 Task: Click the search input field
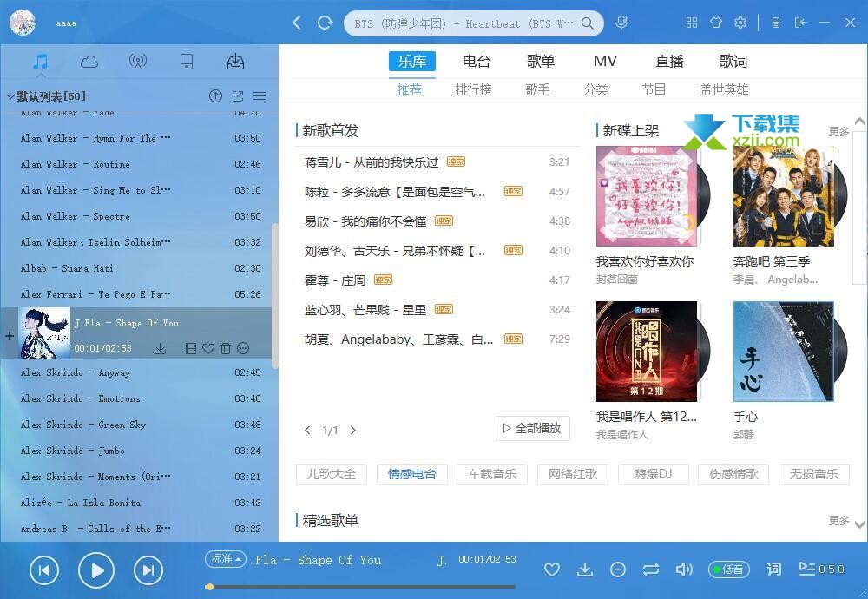463,23
